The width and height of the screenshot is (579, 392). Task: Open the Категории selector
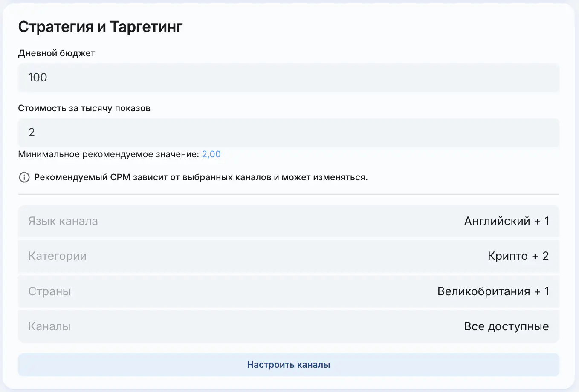coord(289,256)
